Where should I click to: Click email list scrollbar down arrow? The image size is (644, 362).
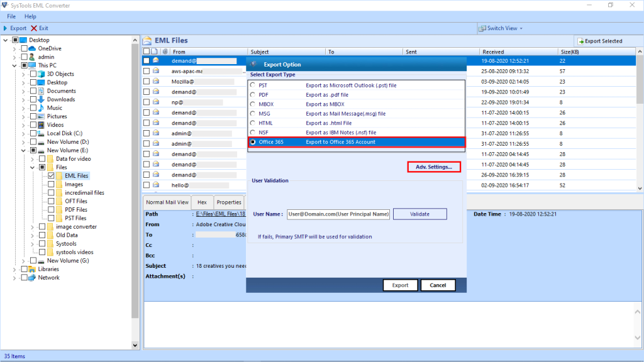click(640, 189)
